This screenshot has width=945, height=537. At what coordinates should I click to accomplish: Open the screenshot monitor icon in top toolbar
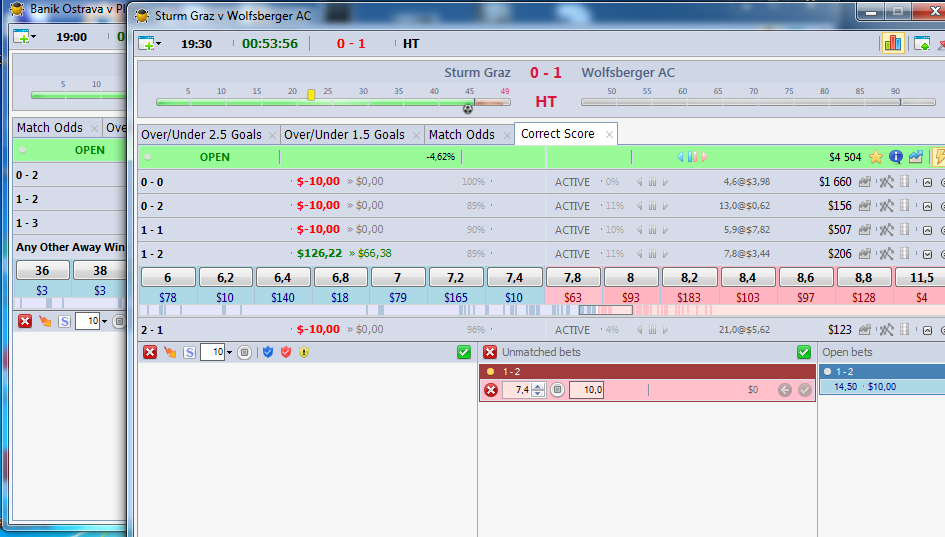tap(921, 43)
